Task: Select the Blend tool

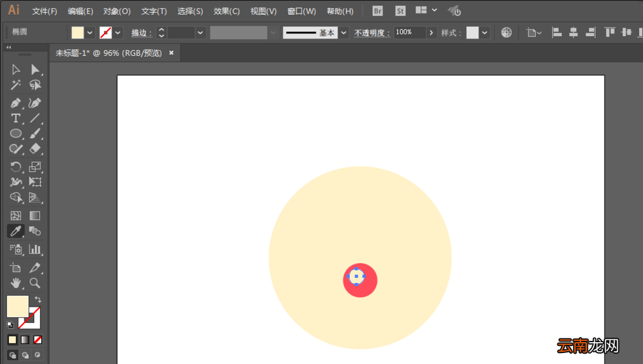Action: (35, 231)
